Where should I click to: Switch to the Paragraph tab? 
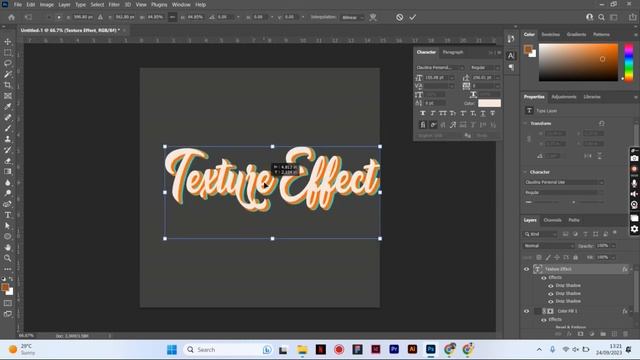[453, 52]
